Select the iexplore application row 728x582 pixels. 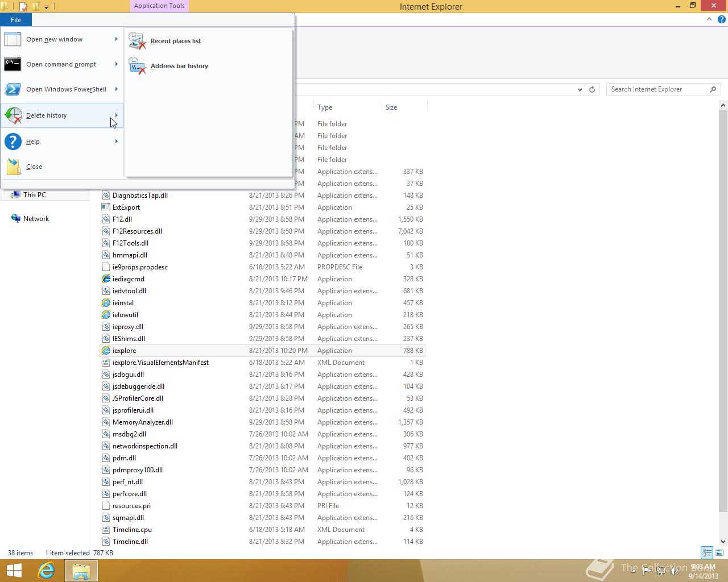point(262,351)
